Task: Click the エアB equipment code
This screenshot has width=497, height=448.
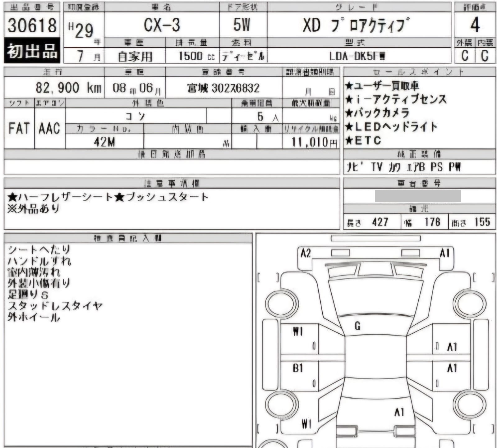Action: [416, 167]
